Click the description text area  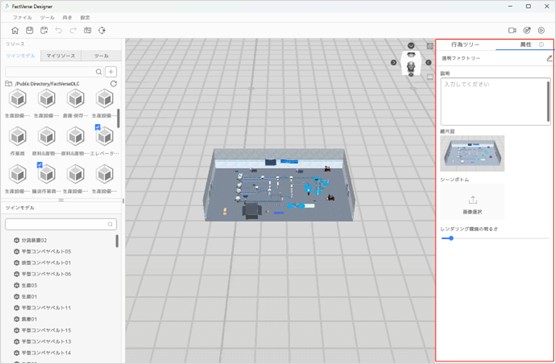(x=495, y=101)
